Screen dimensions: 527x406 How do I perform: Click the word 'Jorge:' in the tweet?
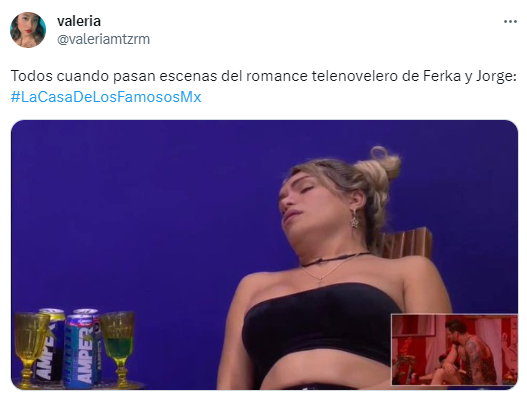point(496,77)
